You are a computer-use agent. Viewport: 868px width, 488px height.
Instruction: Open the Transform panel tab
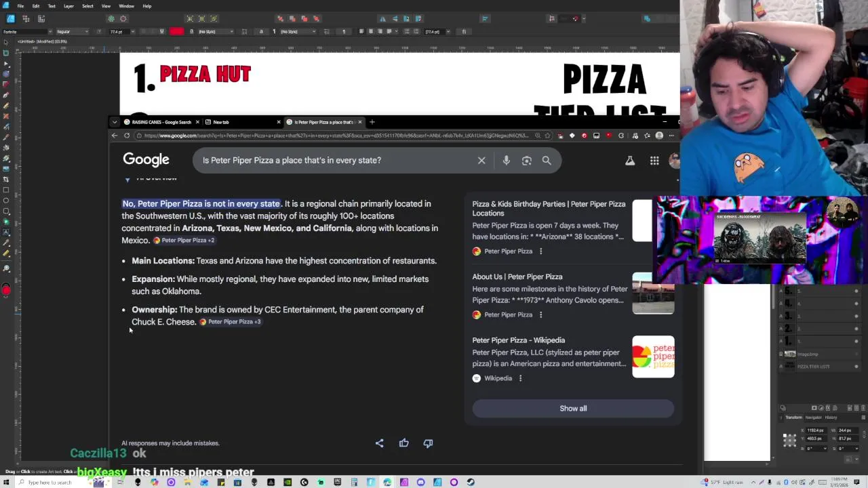tap(793, 418)
